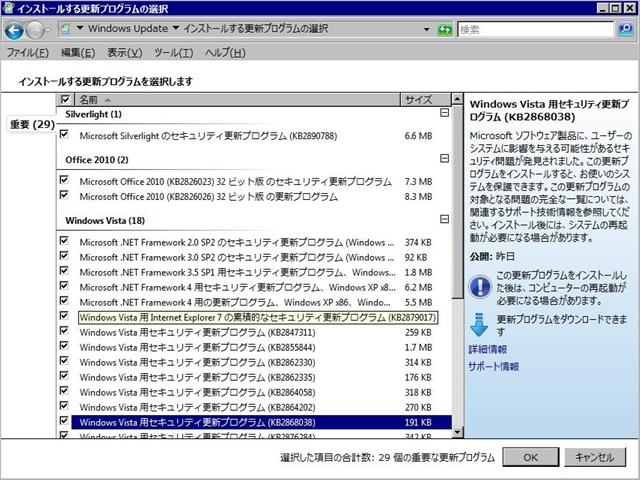Open dropdown arrow before Windows Update breadcrumb
This screenshot has height=480, width=640.
80,28
